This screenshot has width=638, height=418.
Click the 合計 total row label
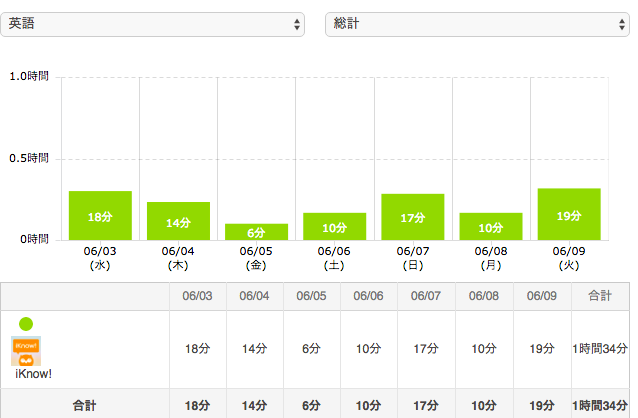coord(85,405)
